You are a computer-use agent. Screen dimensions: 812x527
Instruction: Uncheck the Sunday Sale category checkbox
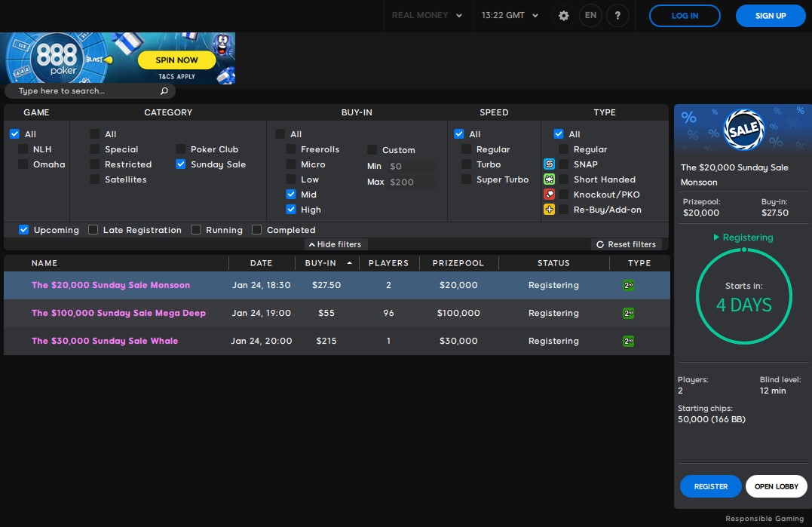tap(181, 164)
